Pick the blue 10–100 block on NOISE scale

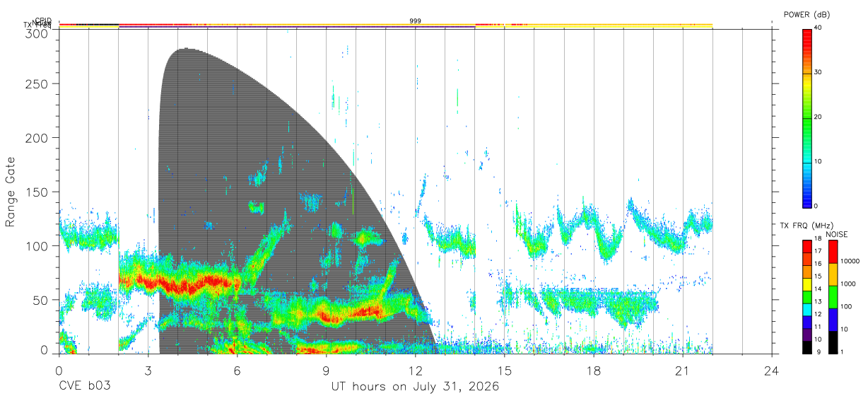point(833,320)
